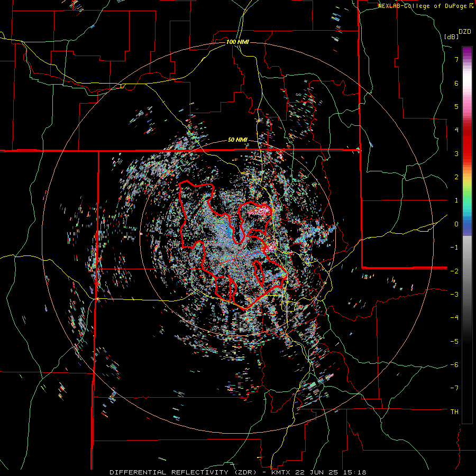
Task: Click the -2 tick label on scale
Action: 454,271
